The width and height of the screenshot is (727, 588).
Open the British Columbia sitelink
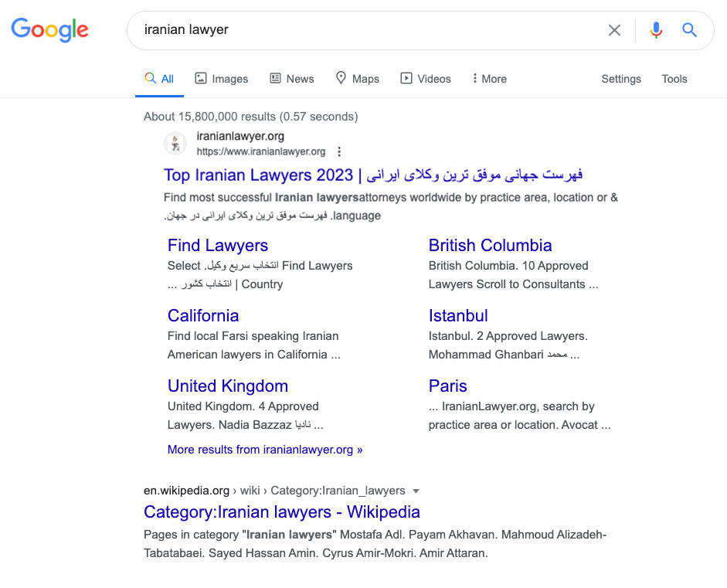click(490, 245)
